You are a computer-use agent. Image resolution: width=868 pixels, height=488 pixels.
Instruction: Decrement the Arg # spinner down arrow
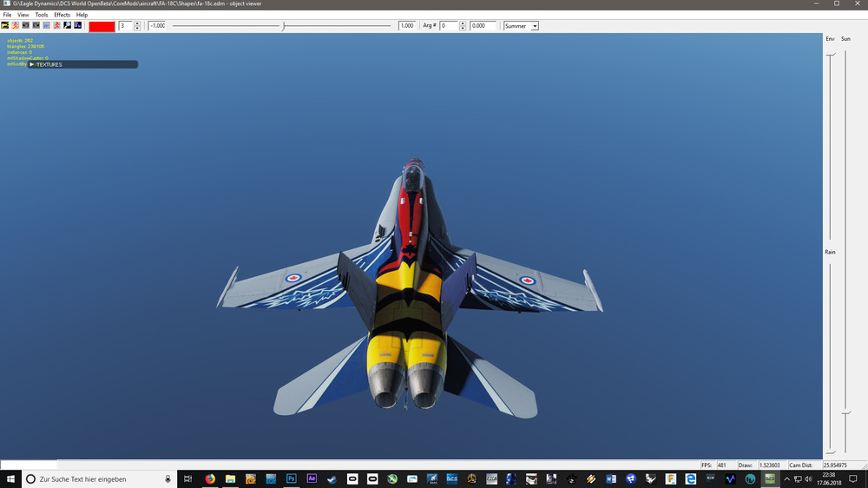(x=463, y=29)
